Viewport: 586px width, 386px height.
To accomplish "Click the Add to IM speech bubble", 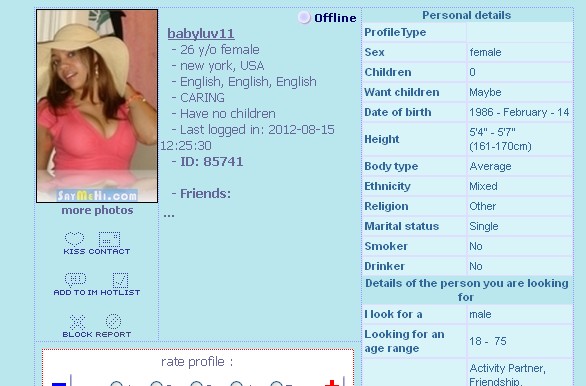I will (x=75, y=284).
